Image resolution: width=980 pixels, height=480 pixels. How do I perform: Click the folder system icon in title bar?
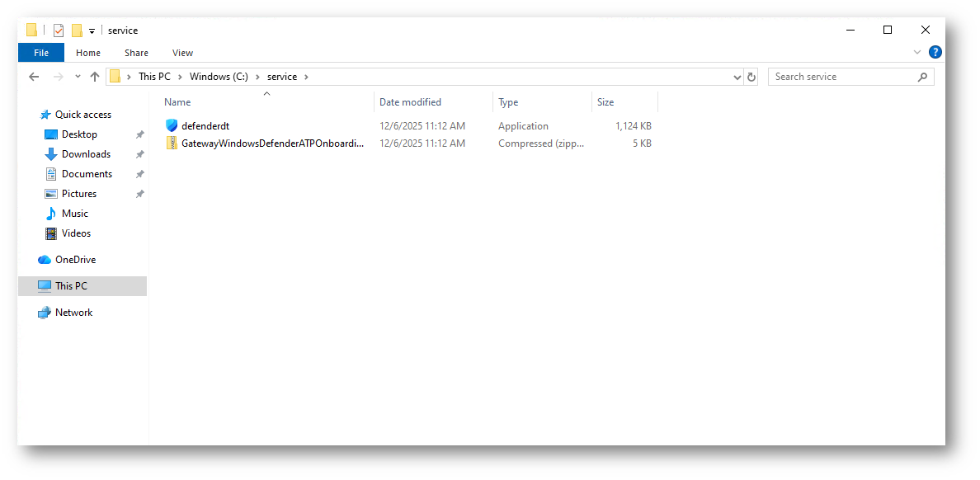32,30
